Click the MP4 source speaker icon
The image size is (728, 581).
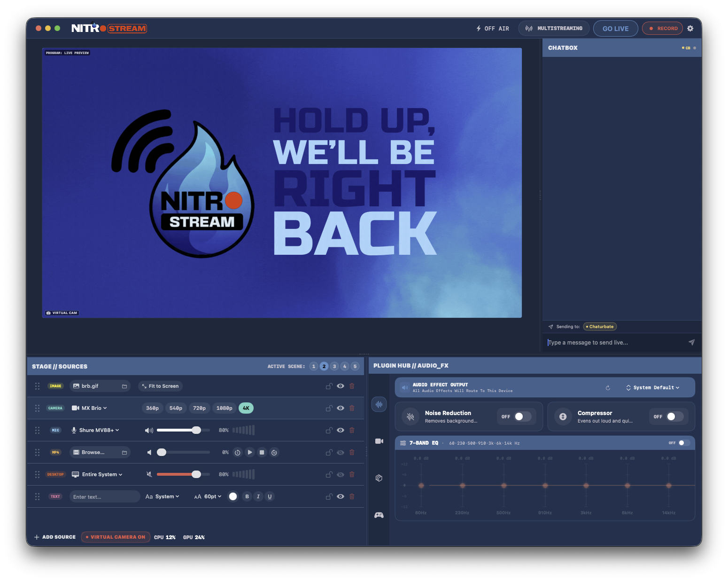(149, 452)
